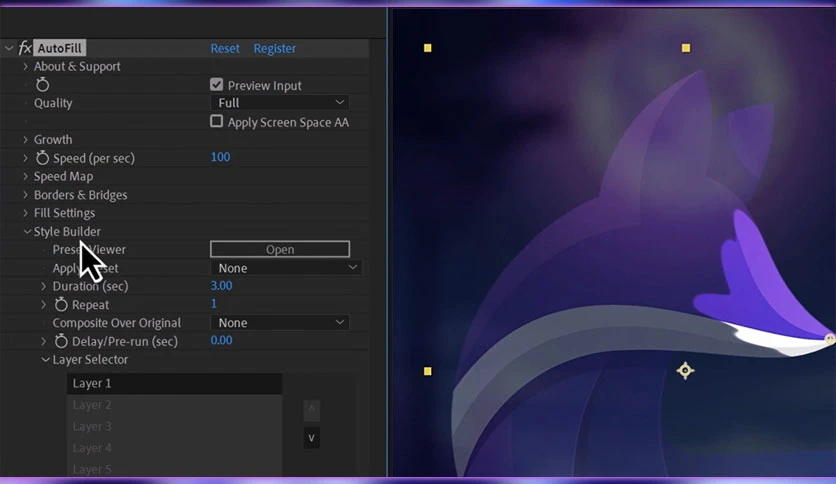
Task: Toggle stopwatch beside Preview Input
Action: [x=42, y=85]
